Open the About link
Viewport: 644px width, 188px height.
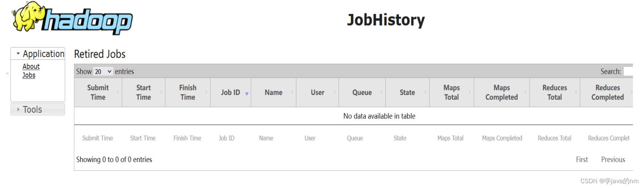[x=31, y=66]
